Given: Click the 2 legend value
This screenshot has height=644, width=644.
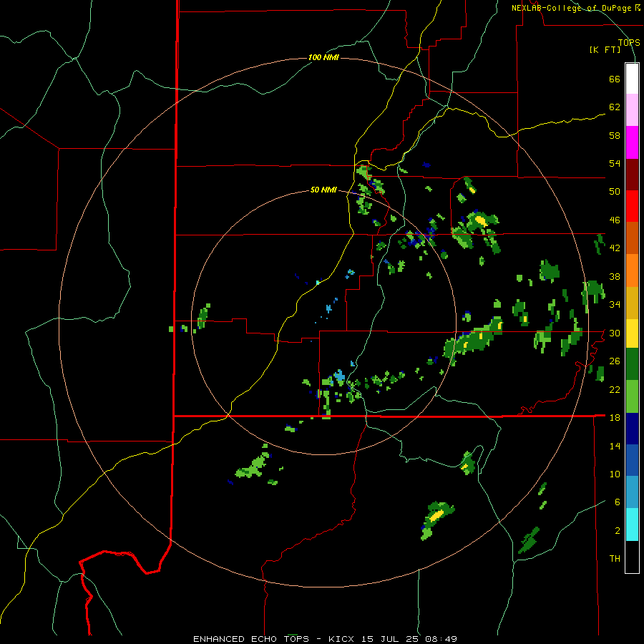Looking at the screenshot, I should click(x=617, y=531).
